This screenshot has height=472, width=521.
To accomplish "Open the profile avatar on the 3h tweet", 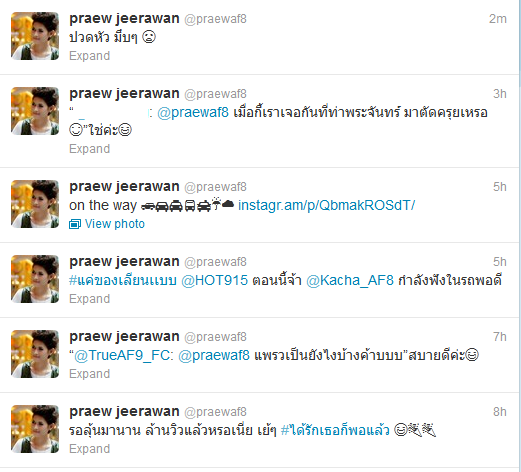I will [35, 111].
